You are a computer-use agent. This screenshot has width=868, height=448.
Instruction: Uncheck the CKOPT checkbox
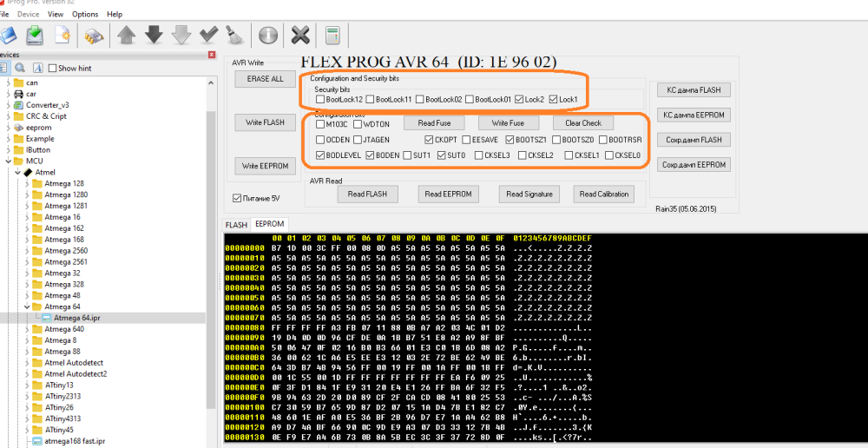[x=429, y=140]
